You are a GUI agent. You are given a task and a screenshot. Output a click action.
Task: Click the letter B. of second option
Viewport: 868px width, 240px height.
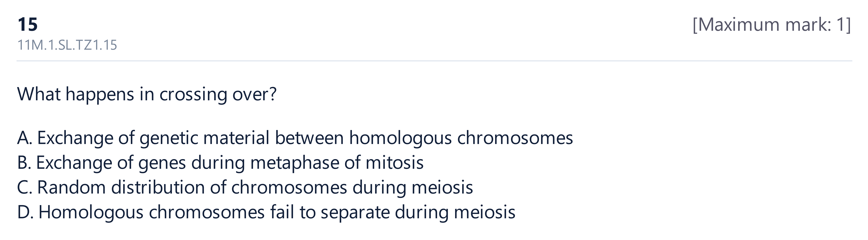(x=24, y=163)
